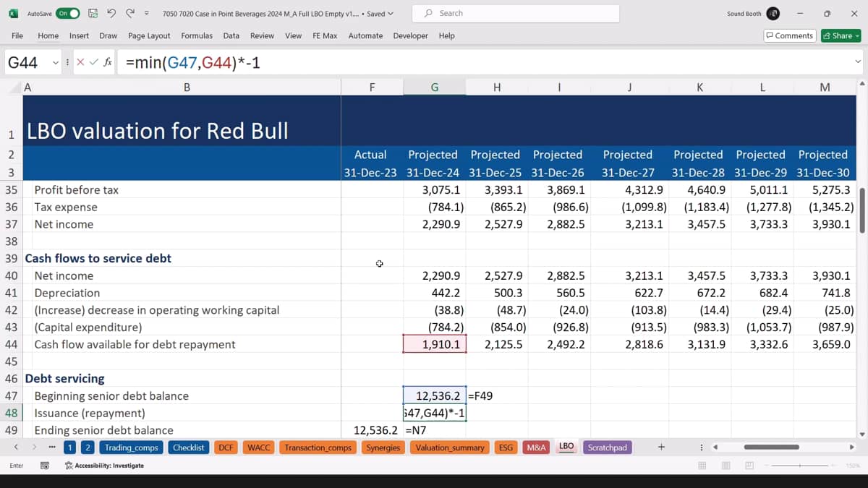Confirm formula entry with the checkmark icon
This screenshot has width=868, height=488.
pos(93,63)
